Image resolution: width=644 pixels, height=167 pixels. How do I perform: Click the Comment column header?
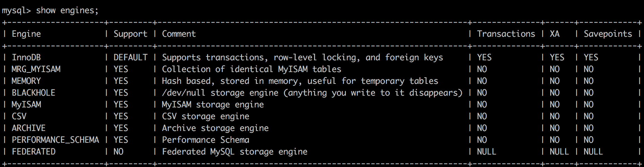(179, 34)
